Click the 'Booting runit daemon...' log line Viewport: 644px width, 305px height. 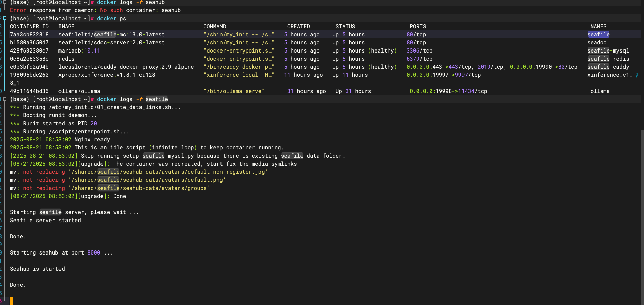click(53, 115)
